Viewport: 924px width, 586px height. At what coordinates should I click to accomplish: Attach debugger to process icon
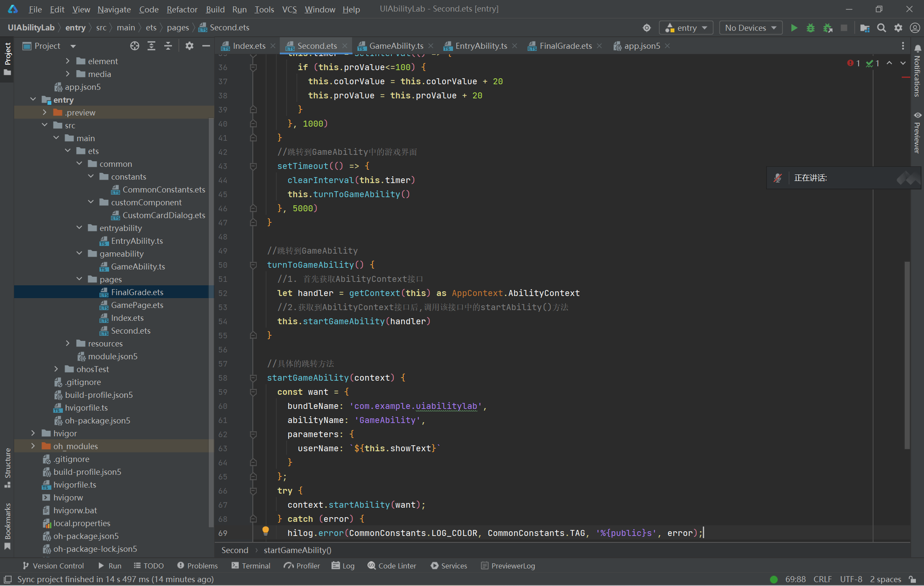click(x=828, y=28)
